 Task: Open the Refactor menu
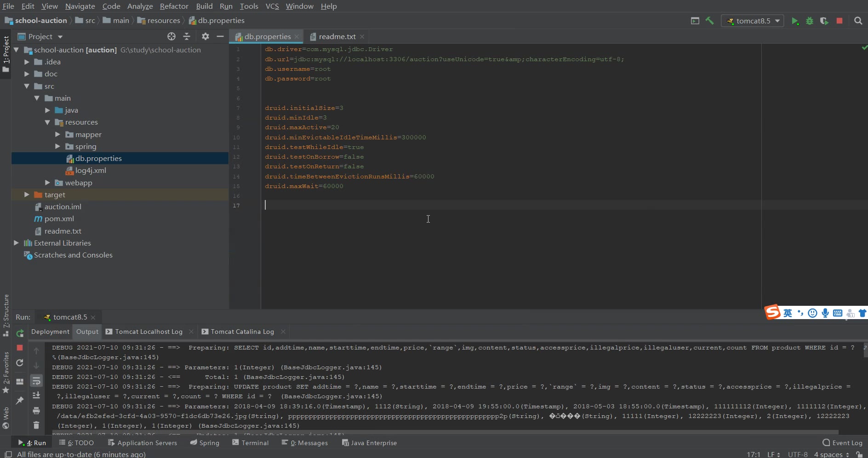(x=174, y=6)
